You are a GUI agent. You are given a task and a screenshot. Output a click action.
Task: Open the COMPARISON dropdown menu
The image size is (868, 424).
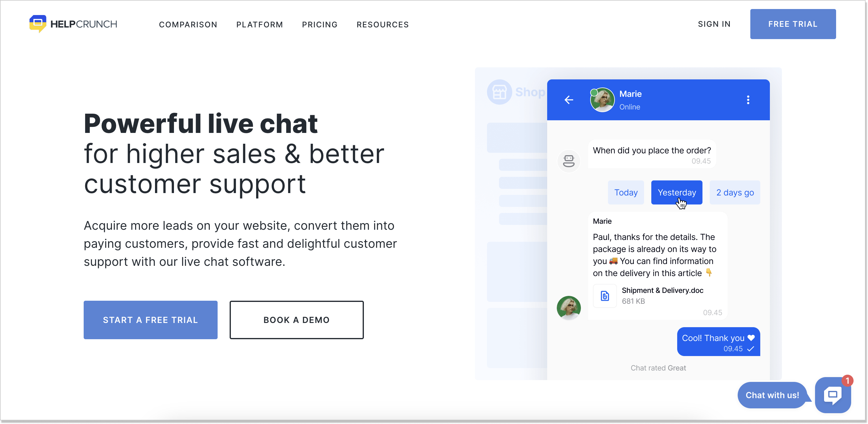point(188,24)
